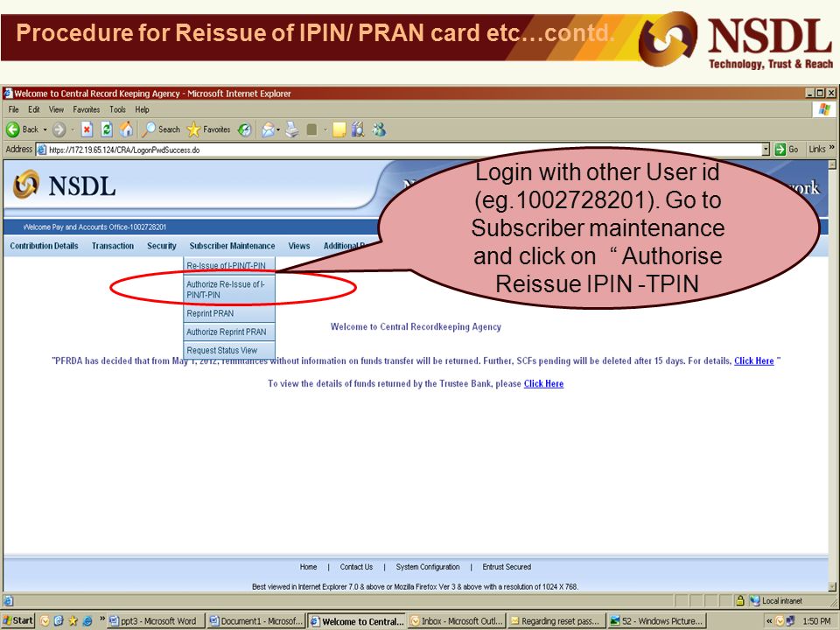
Task: Expand quick launch overflow chevron
Action: tap(102, 619)
